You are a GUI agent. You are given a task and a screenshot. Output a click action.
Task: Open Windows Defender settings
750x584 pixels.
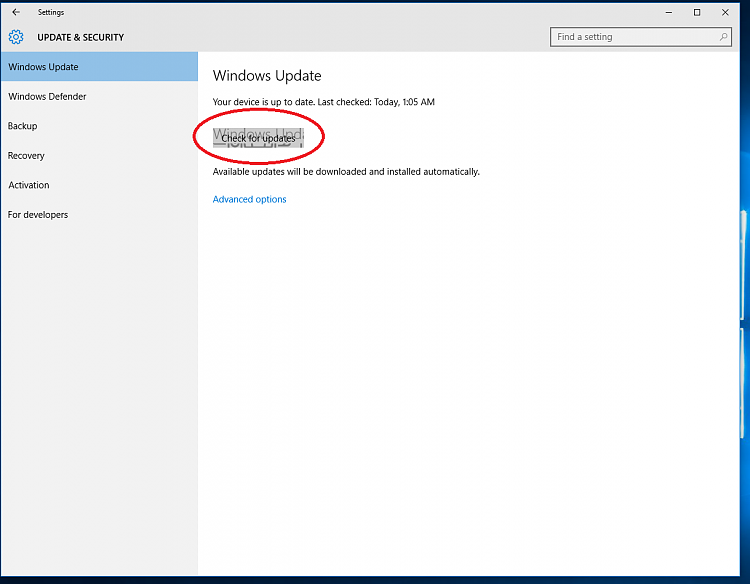(99, 96)
